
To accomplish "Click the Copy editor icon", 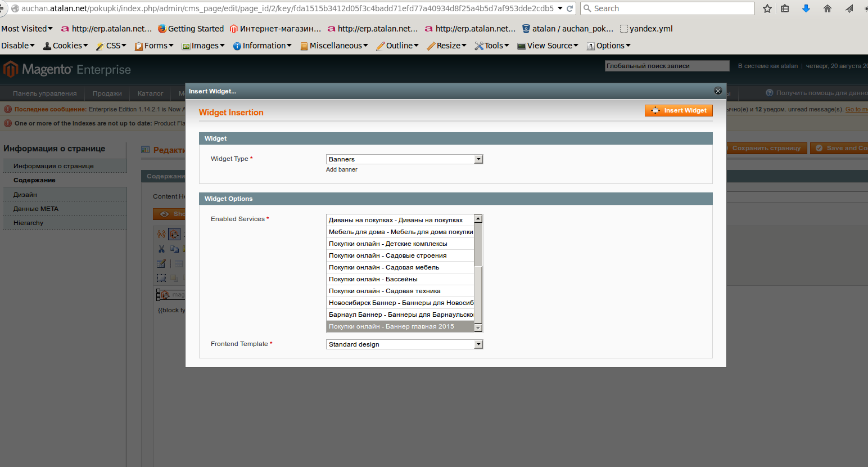I will [174, 249].
